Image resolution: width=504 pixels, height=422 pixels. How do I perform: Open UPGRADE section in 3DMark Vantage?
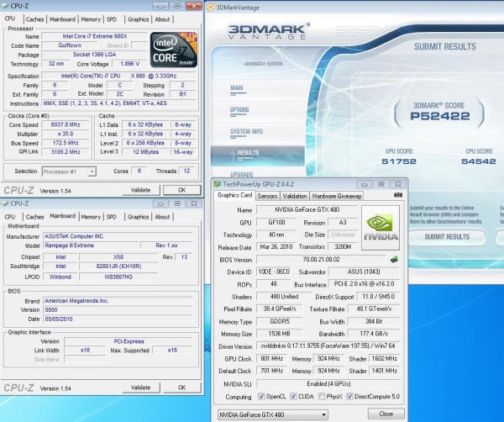[242, 174]
